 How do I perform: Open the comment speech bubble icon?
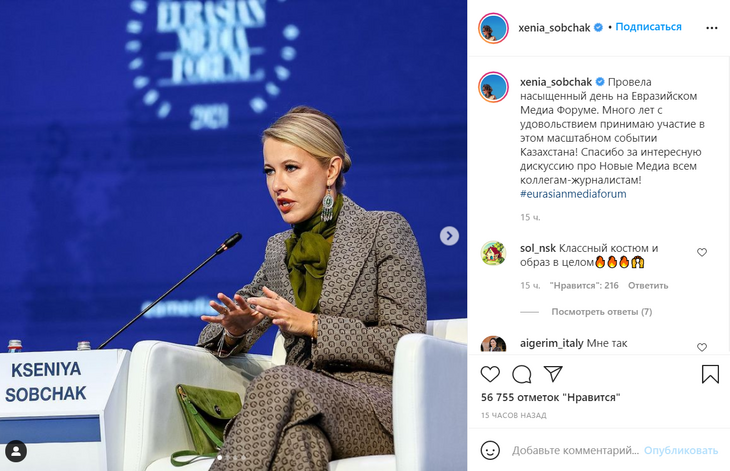tap(522, 374)
